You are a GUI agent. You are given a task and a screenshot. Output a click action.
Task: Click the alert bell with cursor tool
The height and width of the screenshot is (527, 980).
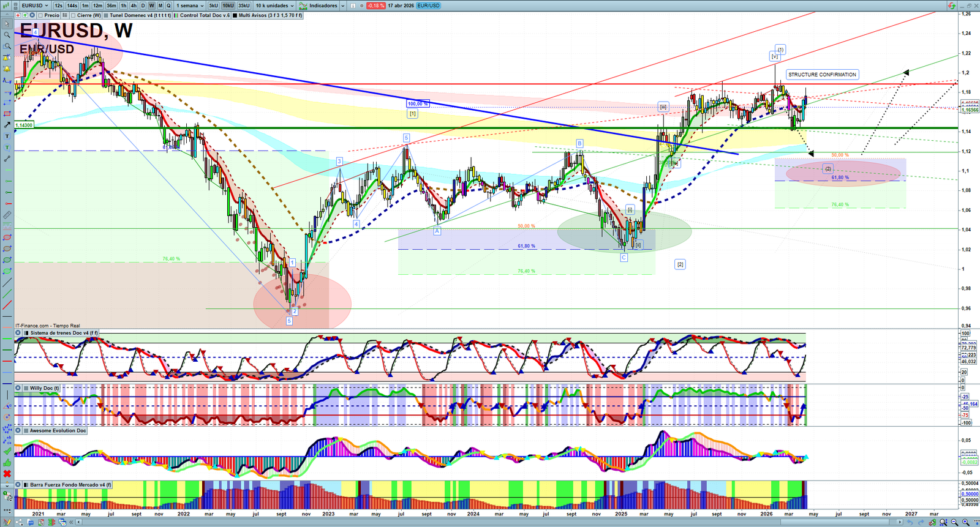tap(7, 58)
